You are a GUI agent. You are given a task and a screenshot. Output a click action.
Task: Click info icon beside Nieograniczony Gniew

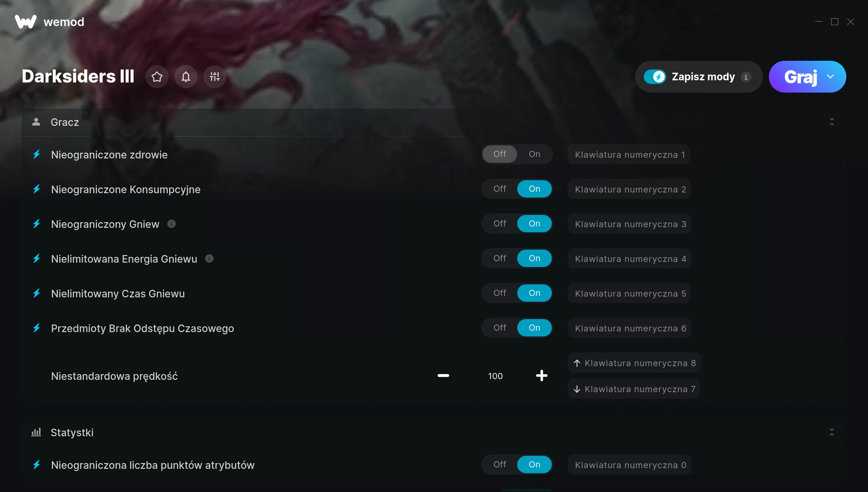(x=171, y=224)
